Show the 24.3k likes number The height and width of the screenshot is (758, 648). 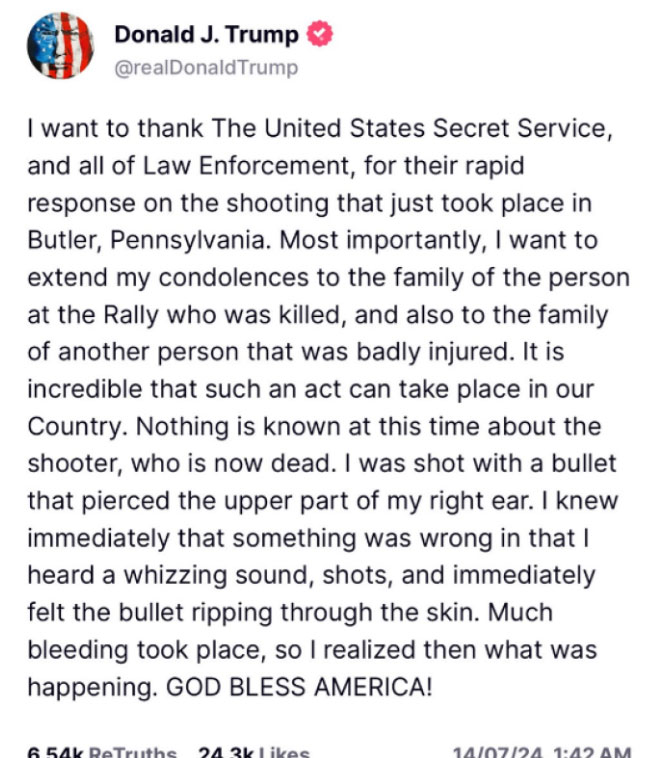point(226,752)
